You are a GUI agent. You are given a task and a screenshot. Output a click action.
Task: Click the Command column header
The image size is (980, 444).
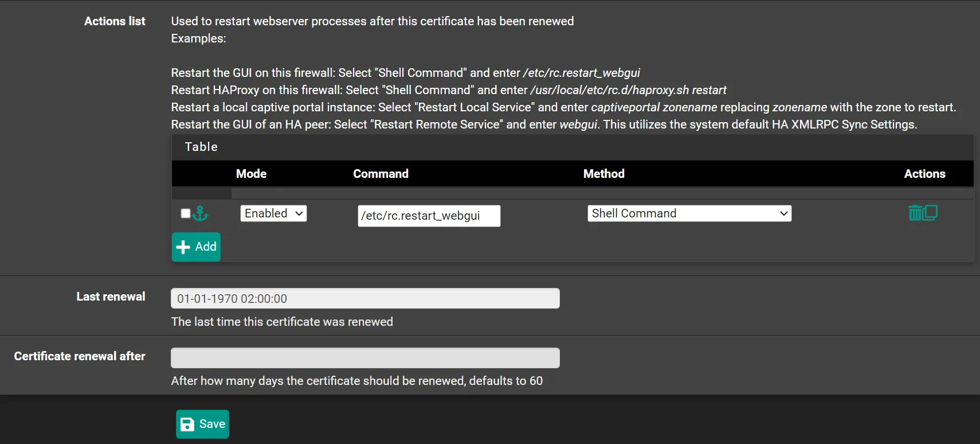pos(381,174)
